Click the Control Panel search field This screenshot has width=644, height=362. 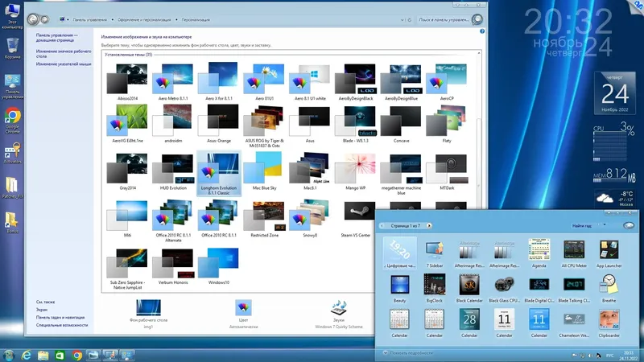[444, 19]
